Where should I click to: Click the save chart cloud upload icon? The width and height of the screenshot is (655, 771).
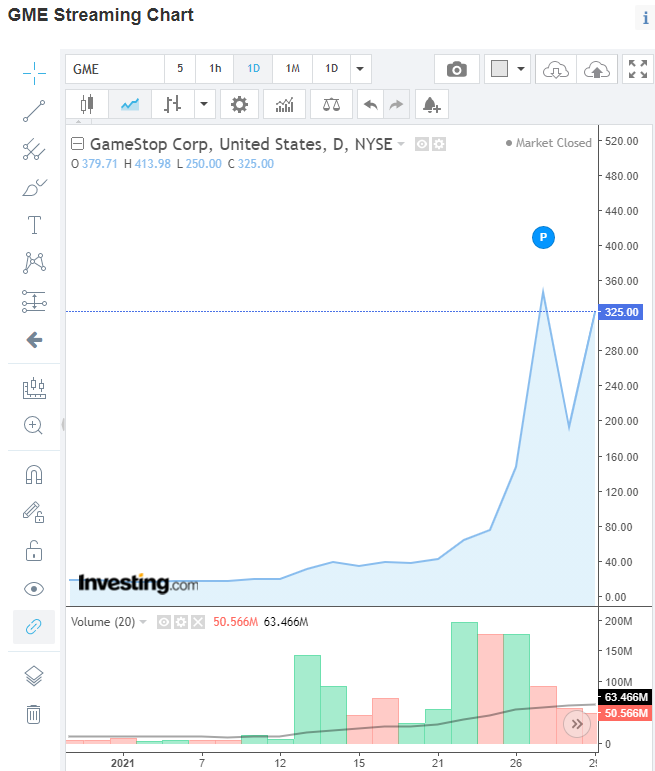[x=596, y=69]
